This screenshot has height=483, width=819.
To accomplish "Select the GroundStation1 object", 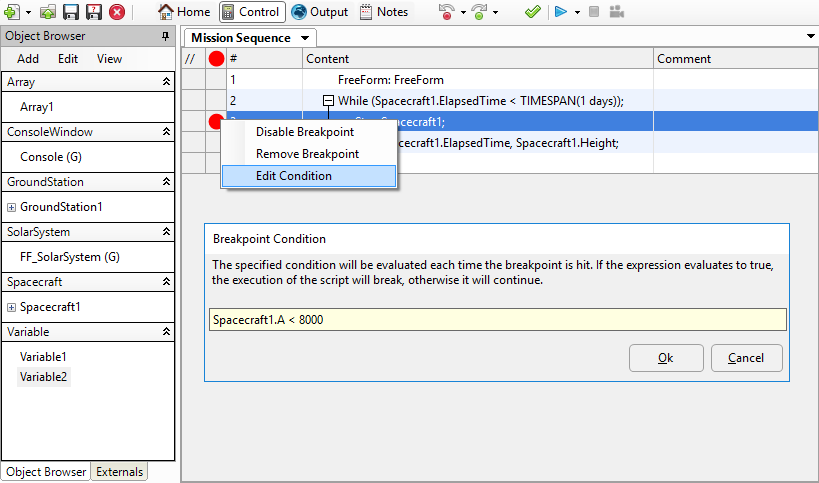I will [61, 207].
